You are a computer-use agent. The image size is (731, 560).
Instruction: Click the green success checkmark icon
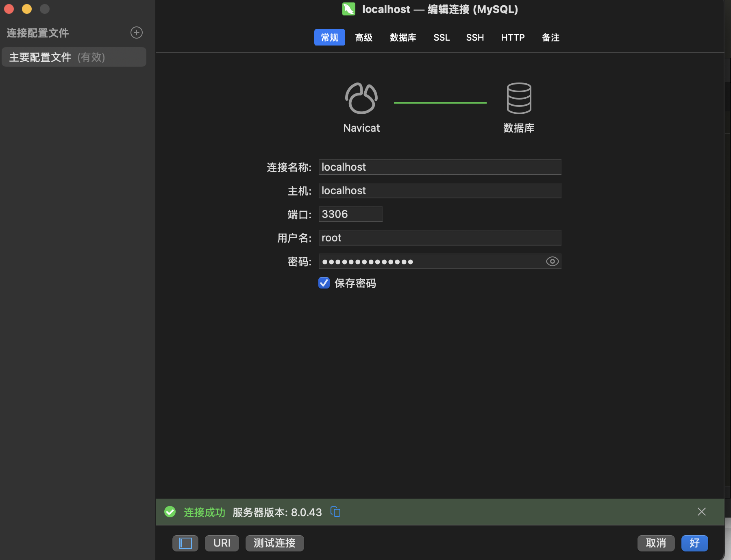170,512
